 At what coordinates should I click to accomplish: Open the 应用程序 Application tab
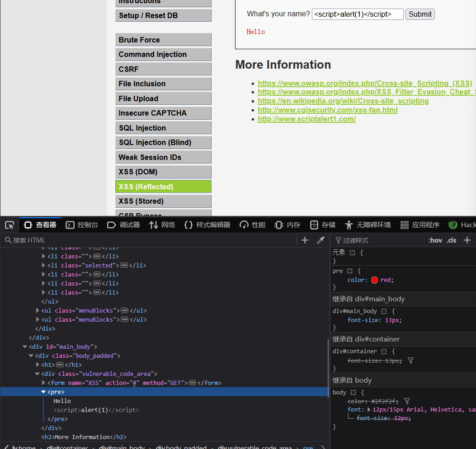coord(420,225)
